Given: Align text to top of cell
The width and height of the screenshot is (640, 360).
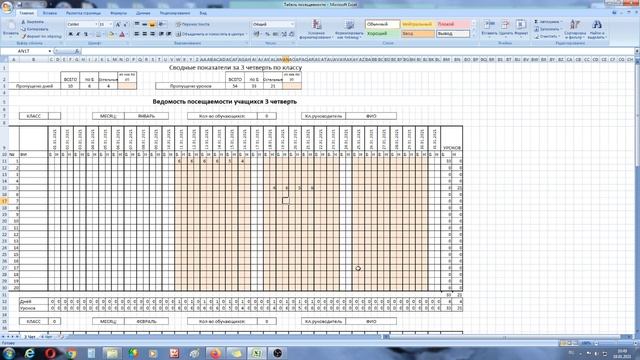Looking at the screenshot, I should pos(137,24).
